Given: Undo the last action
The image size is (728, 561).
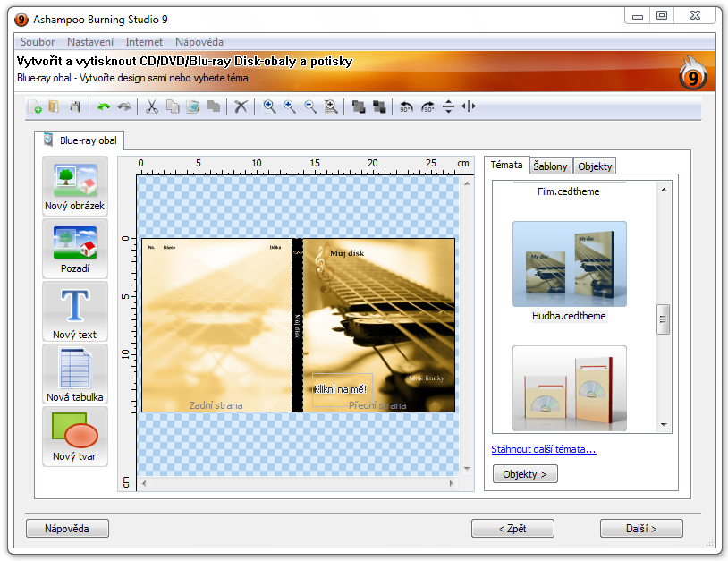Looking at the screenshot, I should pos(104,106).
